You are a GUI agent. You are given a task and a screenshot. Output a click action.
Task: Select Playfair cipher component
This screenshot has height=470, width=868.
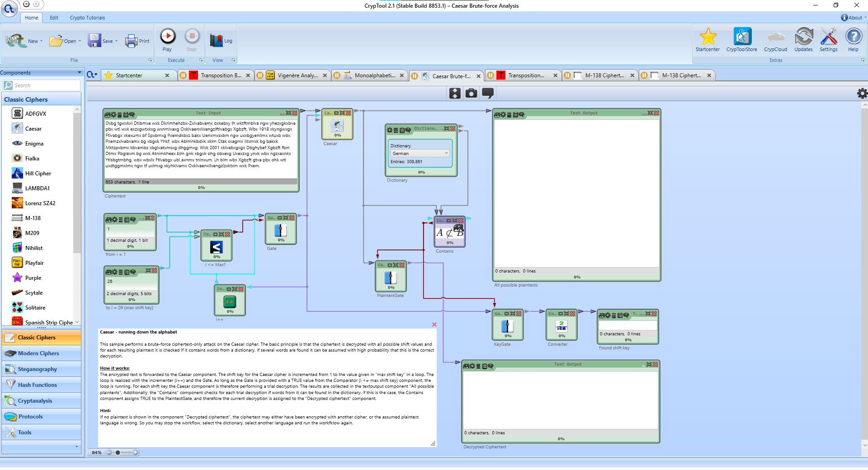[34, 263]
